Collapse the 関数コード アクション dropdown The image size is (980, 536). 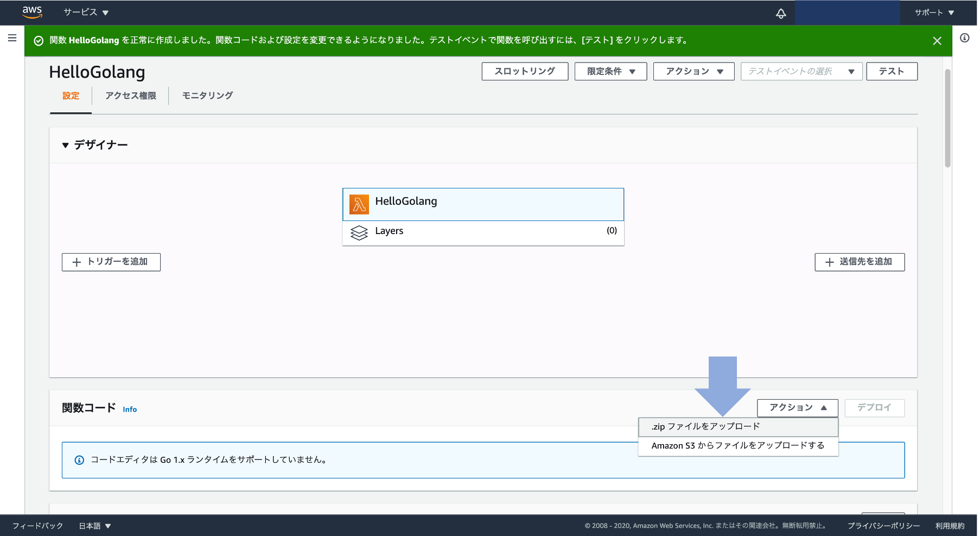click(797, 408)
